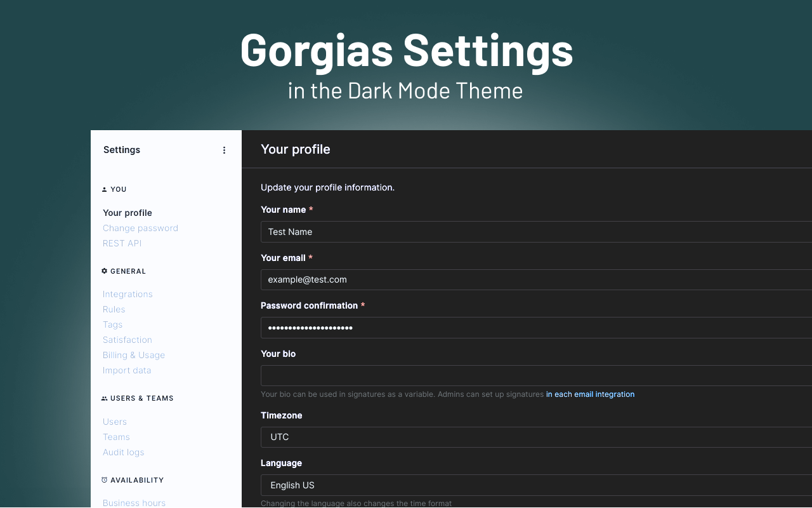
Task: Select Rules in the sidebar
Action: [x=114, y=309]
